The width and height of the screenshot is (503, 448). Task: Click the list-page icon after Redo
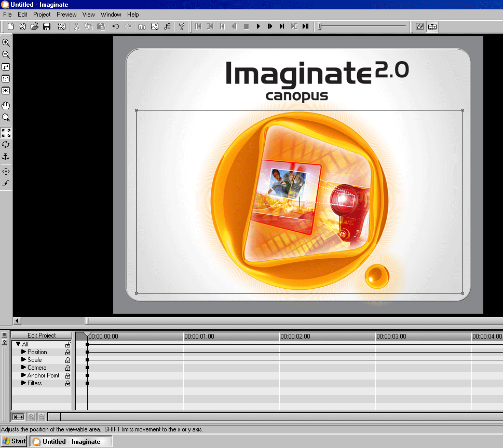[142, 26]
